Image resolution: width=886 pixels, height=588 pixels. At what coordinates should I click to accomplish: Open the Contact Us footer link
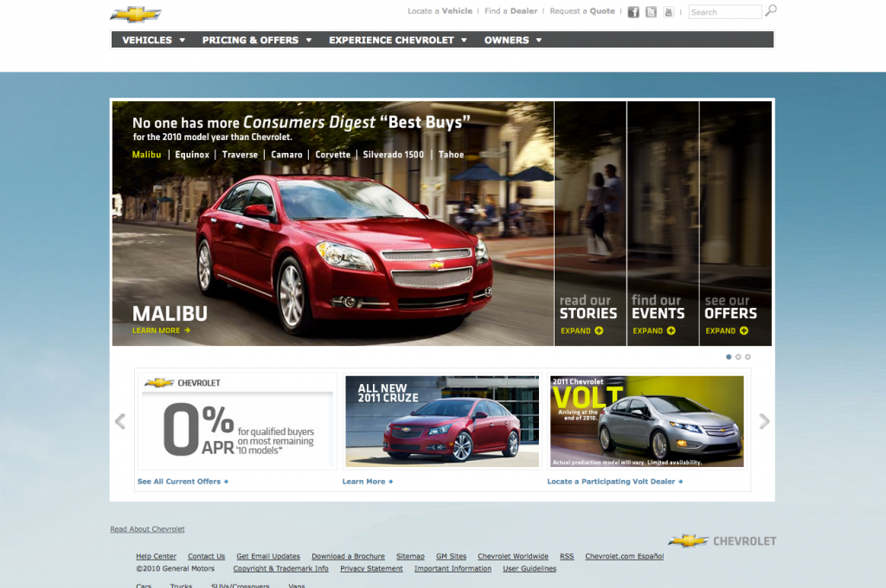point(206,556)
